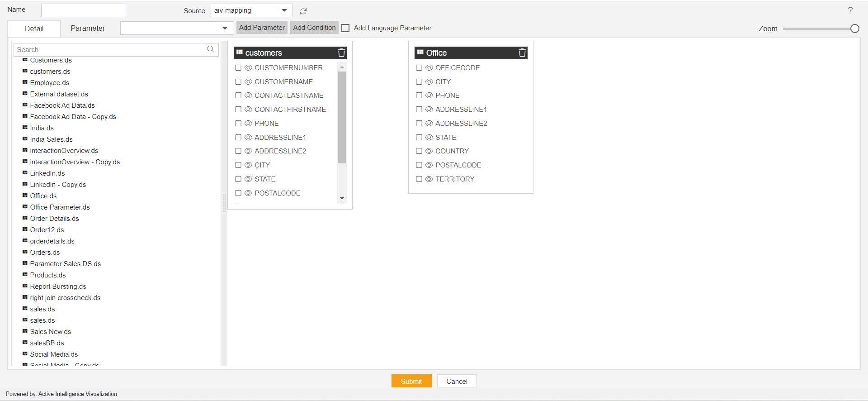Click the search magnifier icon
Viewport: 868px width, 401px height.
pos(211,49)
